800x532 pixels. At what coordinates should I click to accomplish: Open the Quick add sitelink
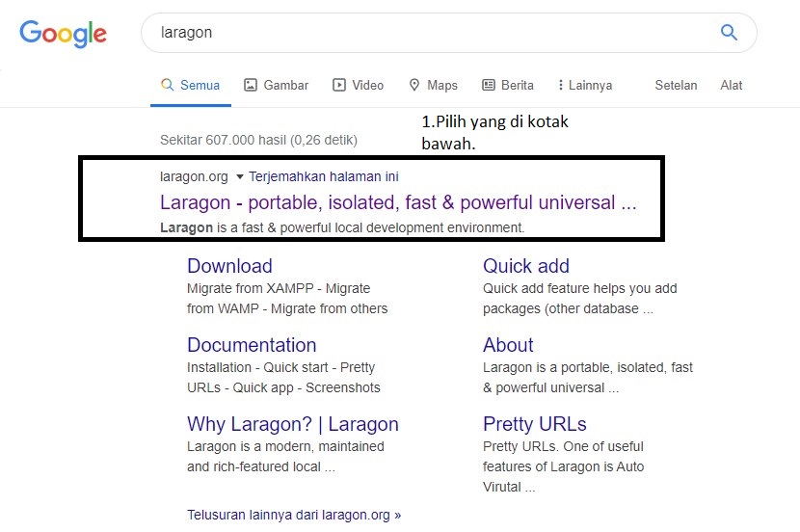[x=526, y=266]
